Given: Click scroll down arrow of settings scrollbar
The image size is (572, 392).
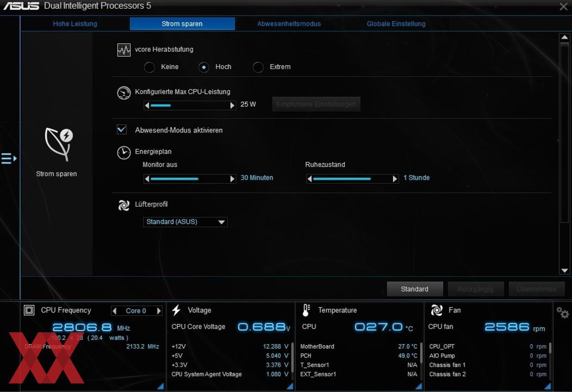Looking at the screenshot, I should click(x=564, y=271).
